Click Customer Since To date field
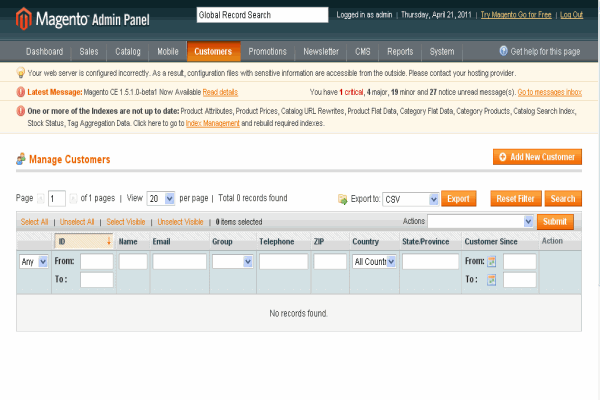This screenshot has width=600, height=400. click(x=520, y=280)
